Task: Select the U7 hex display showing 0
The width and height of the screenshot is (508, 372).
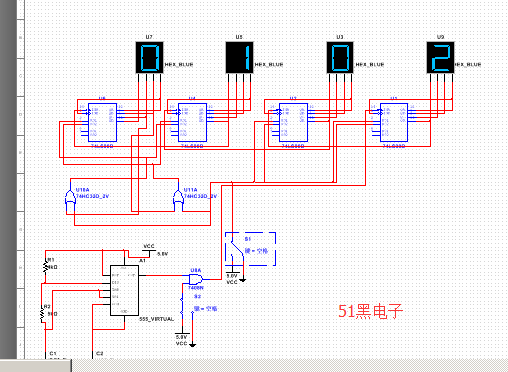Action: click(x=149, y=57)
